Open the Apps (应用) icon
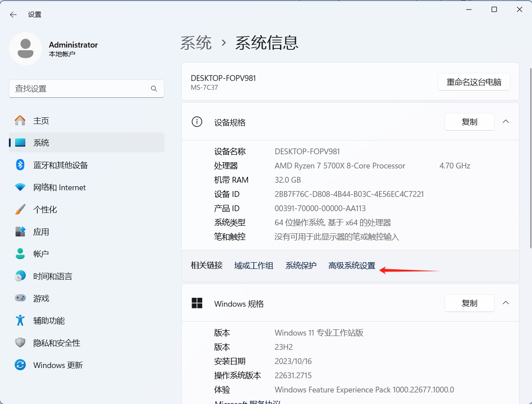This screenshot has height=404, width=532. coord(20,232)
